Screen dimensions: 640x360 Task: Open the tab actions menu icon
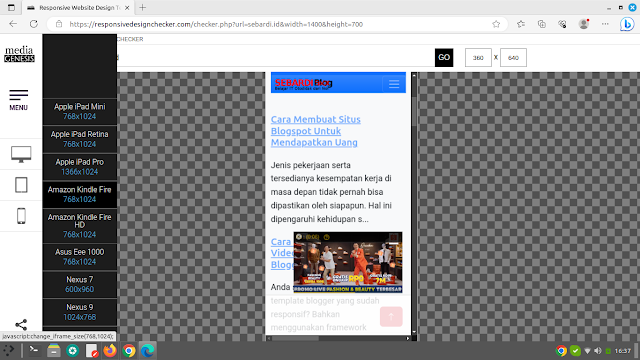pyautogui.click(x=11, y=7)
